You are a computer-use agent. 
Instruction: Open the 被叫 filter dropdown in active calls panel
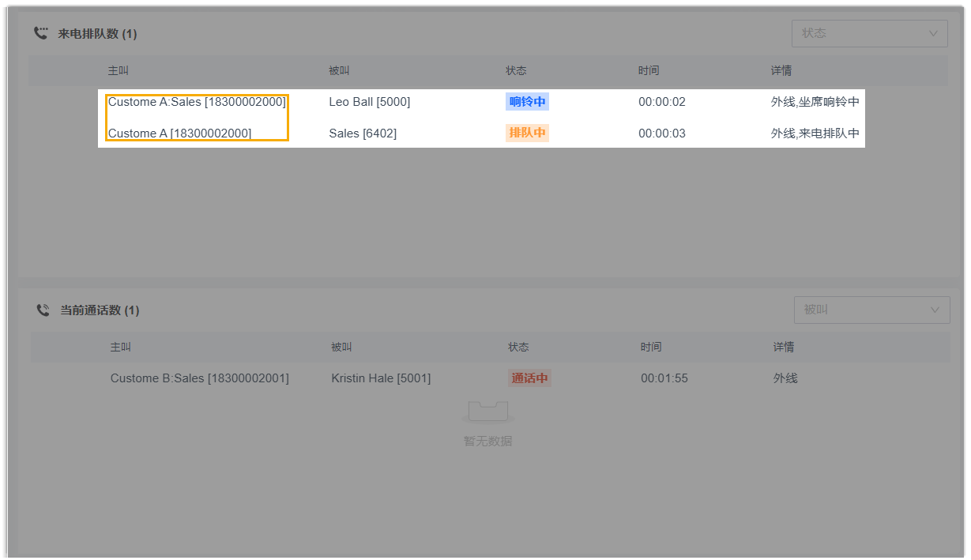[871, 310]
